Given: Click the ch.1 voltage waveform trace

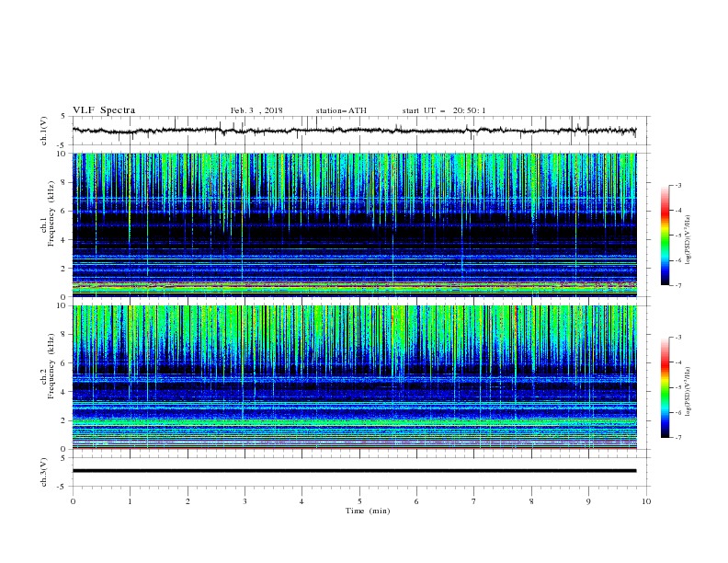Looking at the screenshot, I should click(354, 131).
